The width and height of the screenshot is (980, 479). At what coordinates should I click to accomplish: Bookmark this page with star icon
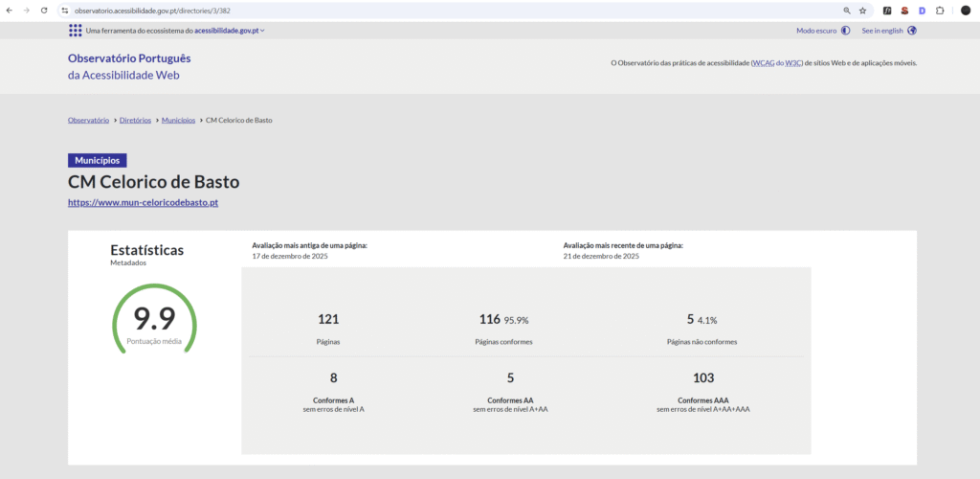[862, 11]
